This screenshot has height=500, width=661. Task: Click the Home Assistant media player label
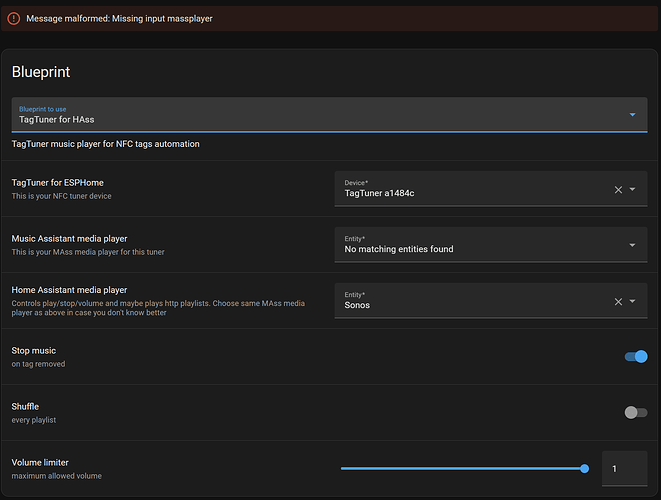tap(69, 290)
